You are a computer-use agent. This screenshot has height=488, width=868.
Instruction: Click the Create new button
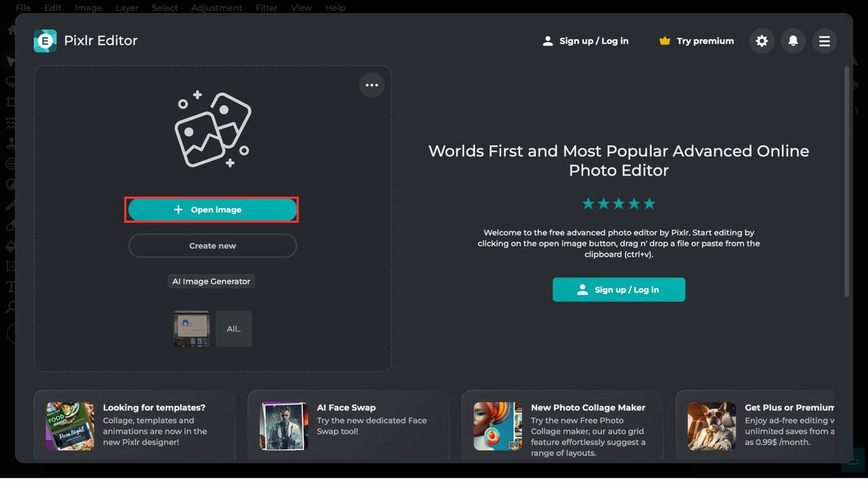click(212, 245)
